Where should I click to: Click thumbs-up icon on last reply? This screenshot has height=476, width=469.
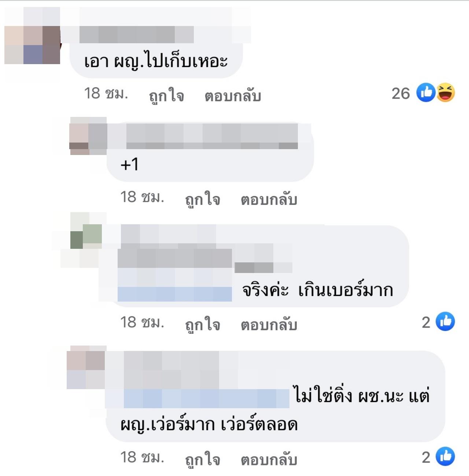445,457
